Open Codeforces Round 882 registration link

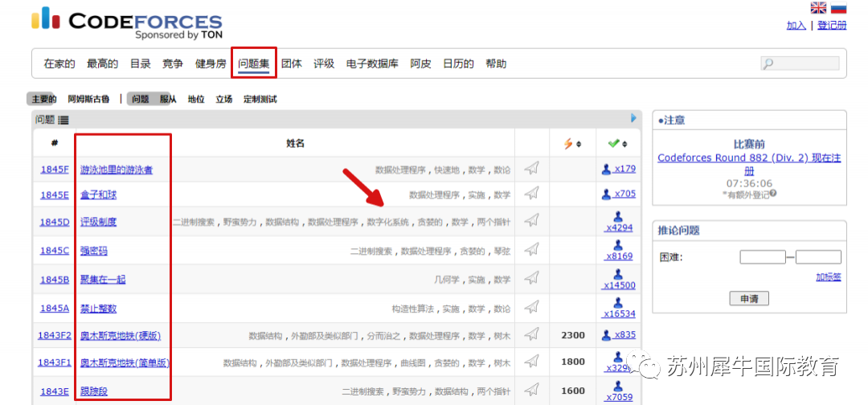749,164
